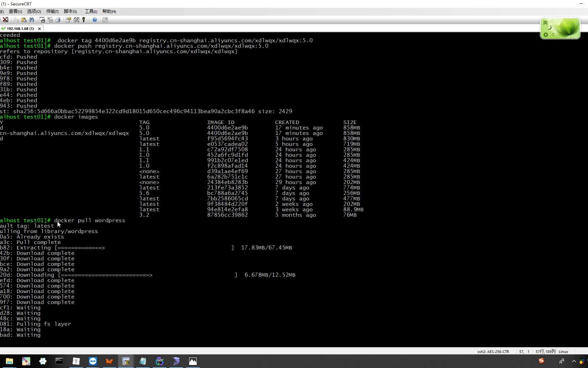
Task: Click the Paste clipboard toolbar icon
Action: pyautogui.click(x=24, y=20)
